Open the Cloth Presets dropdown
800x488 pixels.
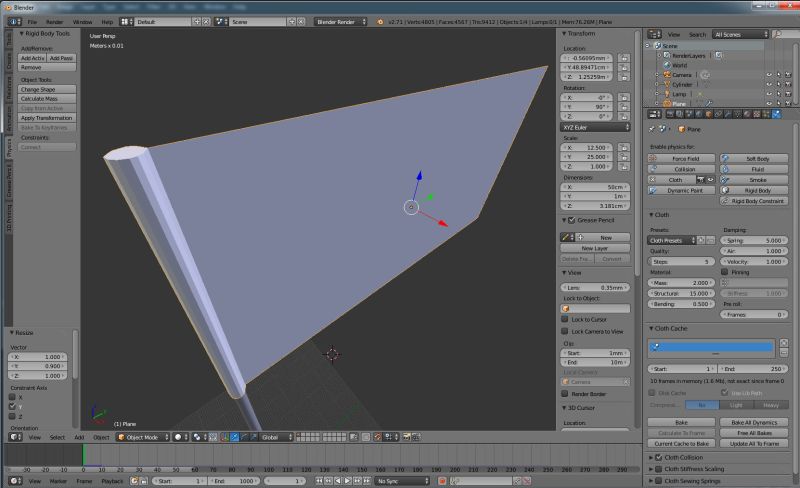pyautogui.click(x=671, y=240)
